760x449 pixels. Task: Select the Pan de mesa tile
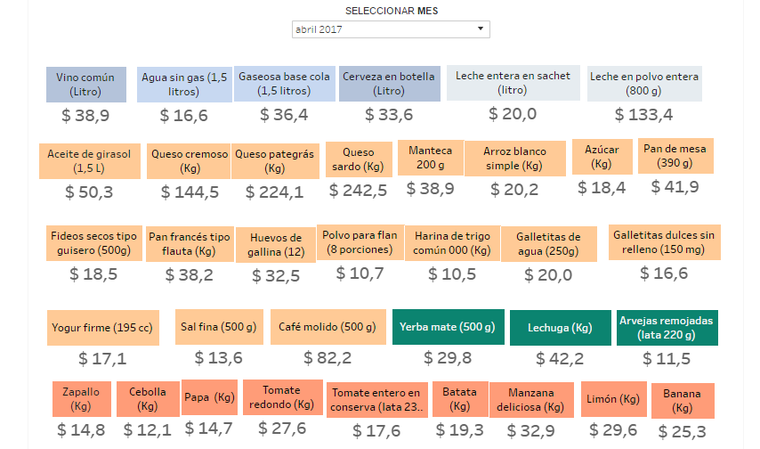point(675,156)
